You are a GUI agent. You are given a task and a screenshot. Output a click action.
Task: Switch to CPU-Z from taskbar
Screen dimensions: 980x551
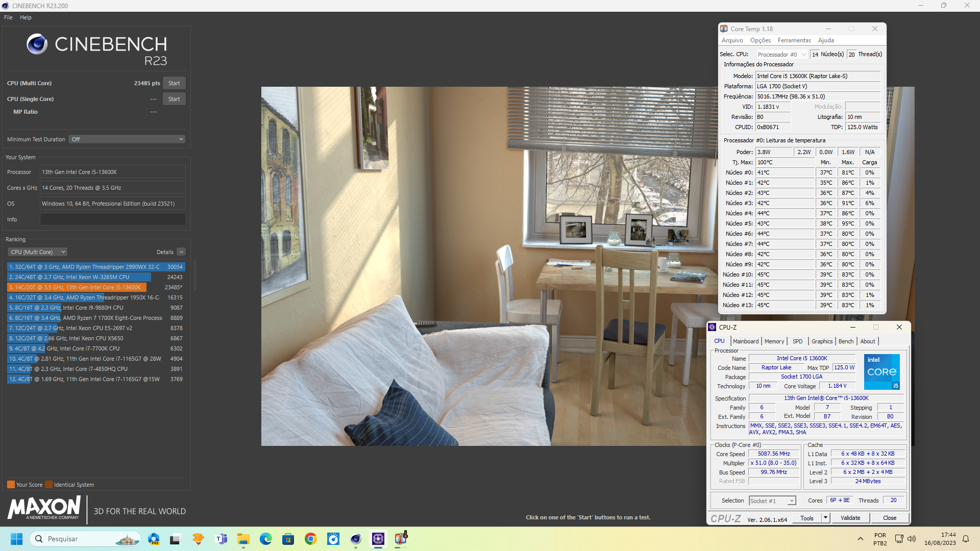[378, 539]
